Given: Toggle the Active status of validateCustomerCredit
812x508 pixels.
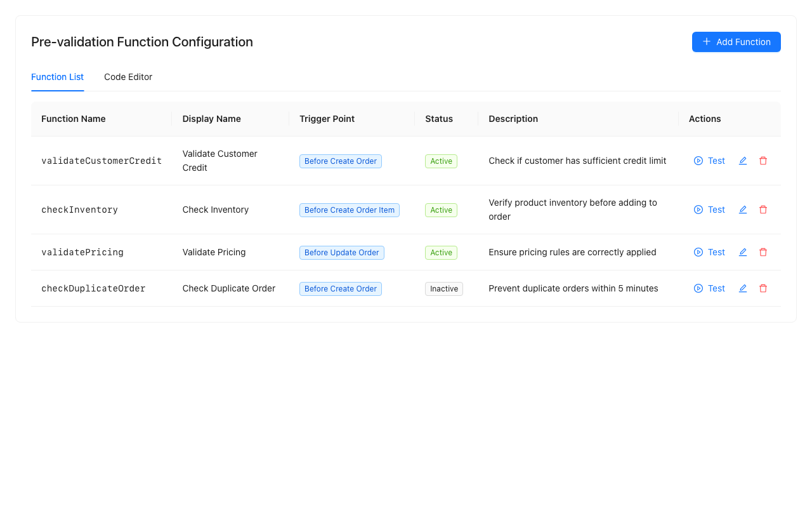Looking at the screenshot, I should tap(441, 161).
